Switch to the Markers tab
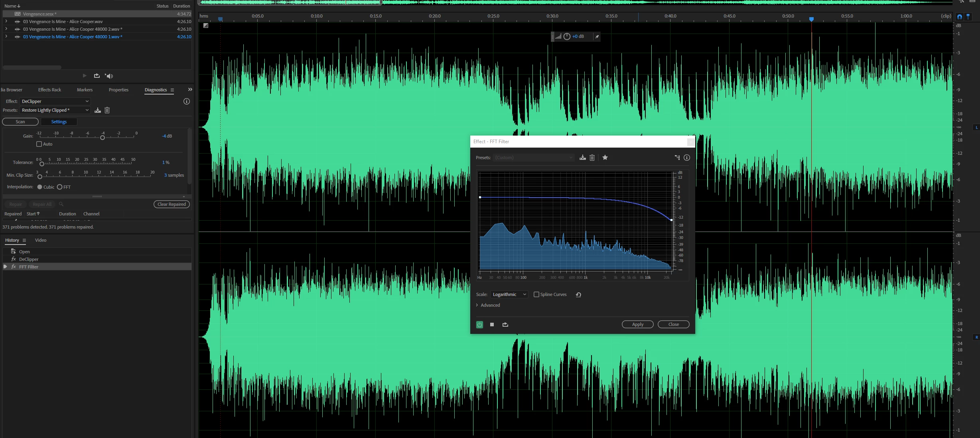This screenshot has width=980, height=438. point(85,90)
